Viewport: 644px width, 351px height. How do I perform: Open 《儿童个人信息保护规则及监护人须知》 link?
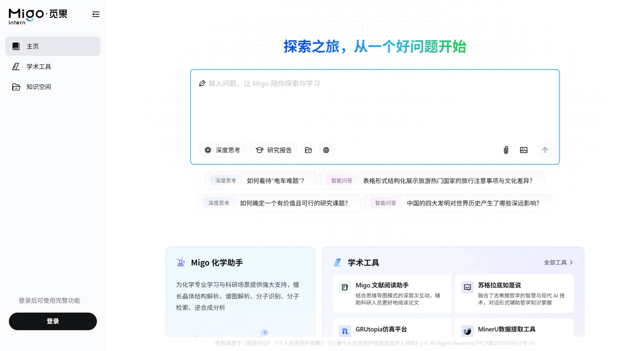coord(373,343)
